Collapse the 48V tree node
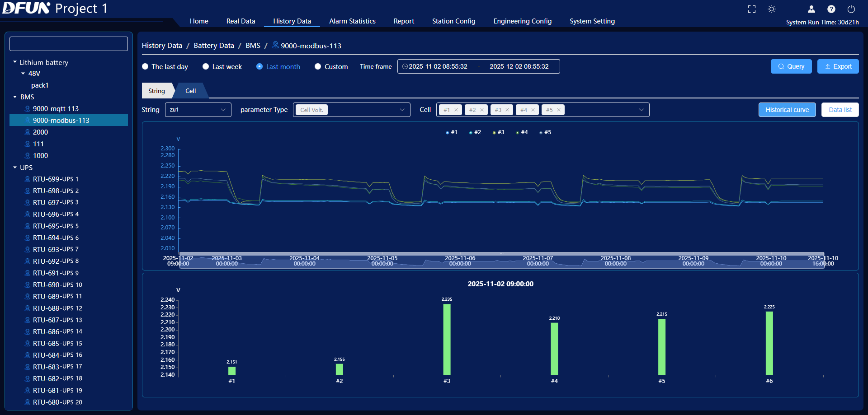 pyautogui.click(x=23, y=73)
